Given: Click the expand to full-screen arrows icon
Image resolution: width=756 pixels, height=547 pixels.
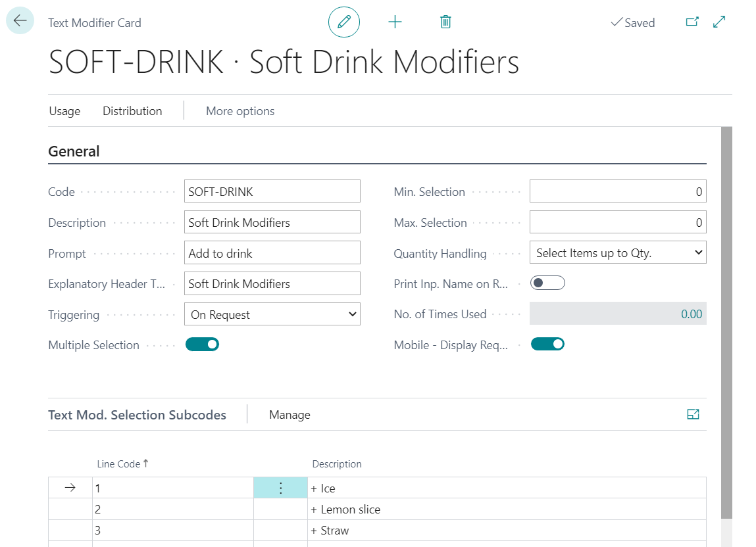Looking at the screenshot, I should click(x=719, y=22).
